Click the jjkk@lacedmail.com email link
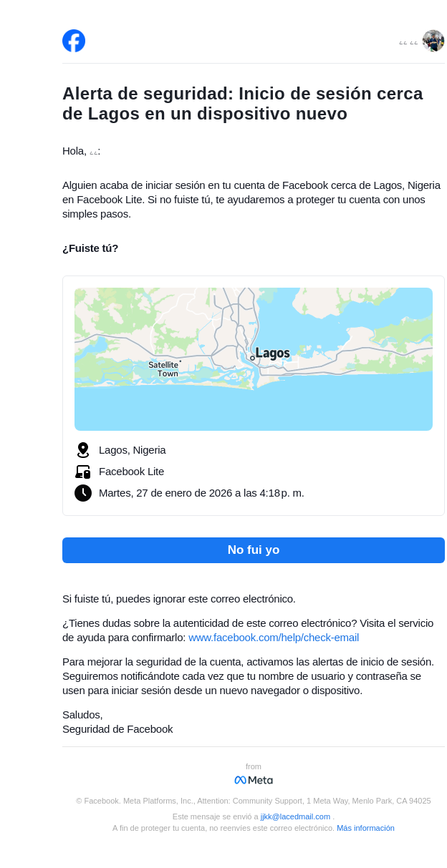 (x=295, y=816)
